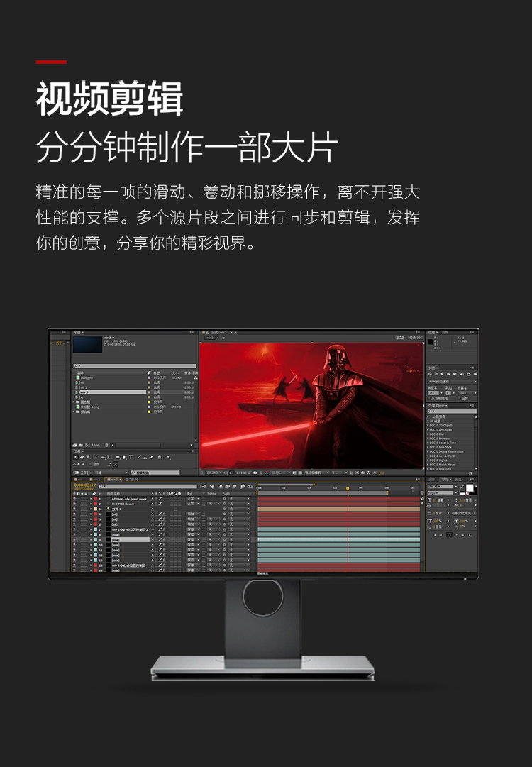Switch to the mir timeline tab
Image resolution: width=532 pixels, height=767 pixels.
coord(79,480)
